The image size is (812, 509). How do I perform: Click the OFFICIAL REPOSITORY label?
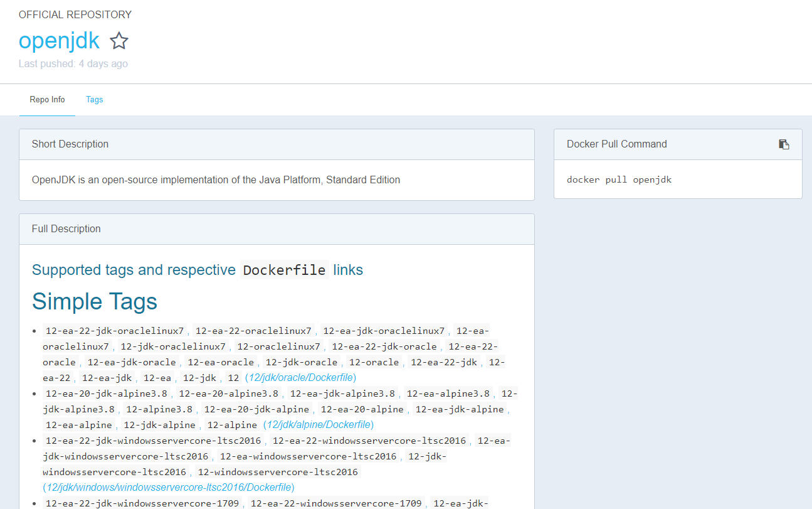(x=75, y=14)
